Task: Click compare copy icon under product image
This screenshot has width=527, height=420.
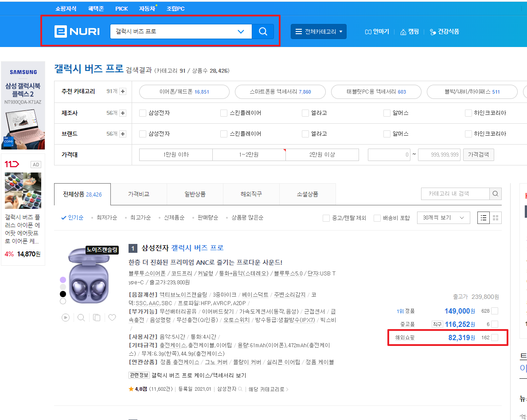Action: click(x=97, y=318)
